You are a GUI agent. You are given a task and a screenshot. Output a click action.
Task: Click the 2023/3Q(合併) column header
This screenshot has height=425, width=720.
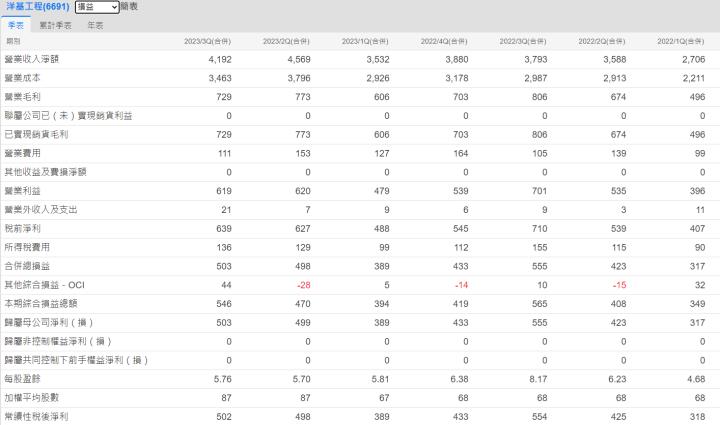point(207,41)
